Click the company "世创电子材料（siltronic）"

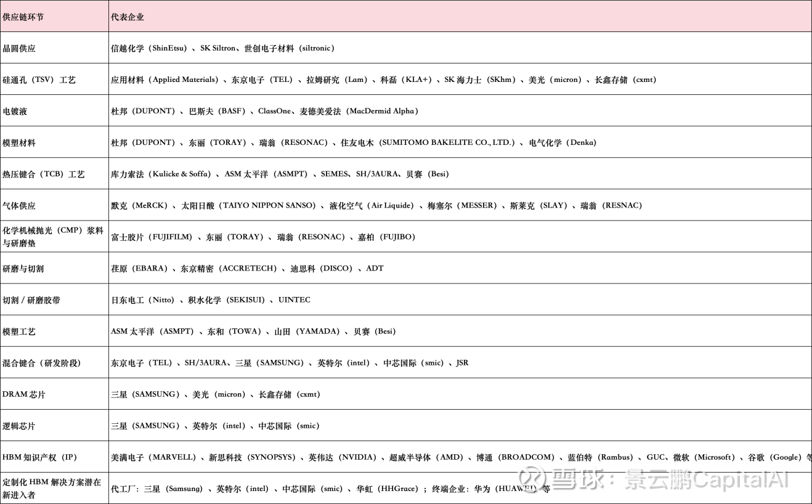pyautogui.click(x=290, y=48)
